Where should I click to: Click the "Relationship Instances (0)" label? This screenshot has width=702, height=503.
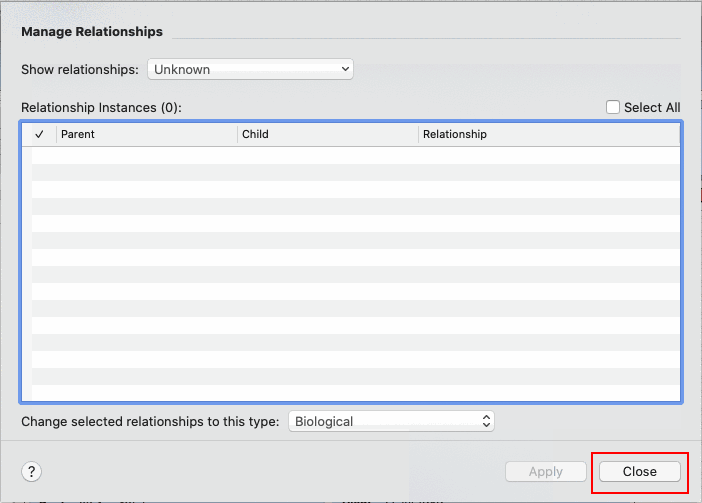point(101,107)
